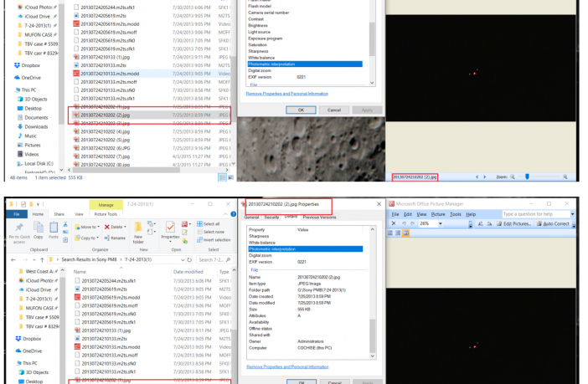Click the Search 7-2... box in Explorer
This screenshot has height=384, width=588.
click(x=214, y=259)
